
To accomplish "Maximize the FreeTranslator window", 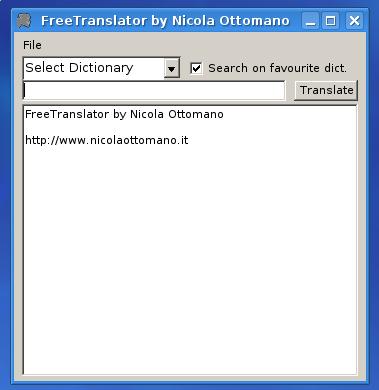I will coord(331,21).
